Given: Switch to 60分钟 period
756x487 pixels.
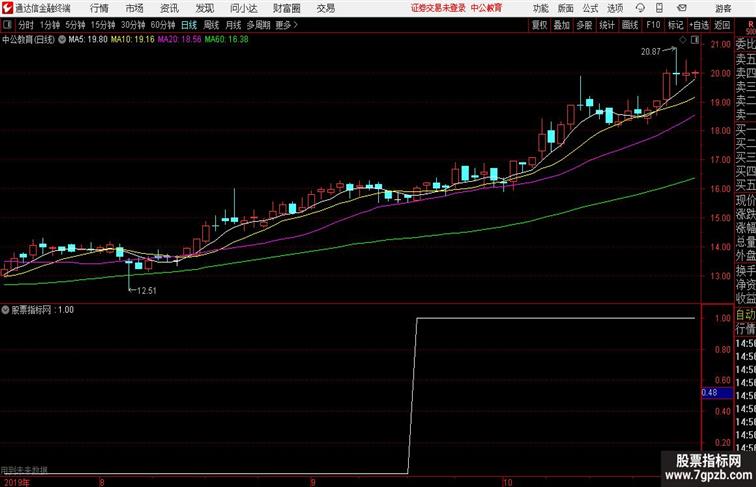Looking at the screenshot, I should point(163,25).
